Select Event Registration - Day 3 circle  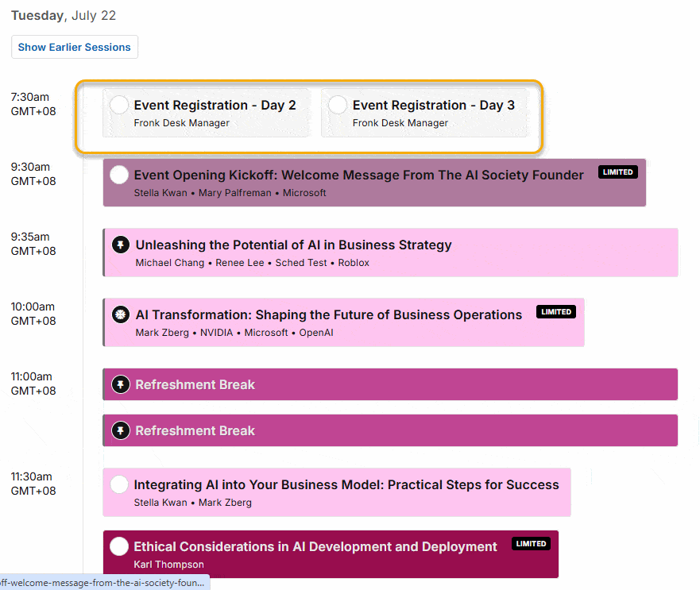tap(338, 105)
